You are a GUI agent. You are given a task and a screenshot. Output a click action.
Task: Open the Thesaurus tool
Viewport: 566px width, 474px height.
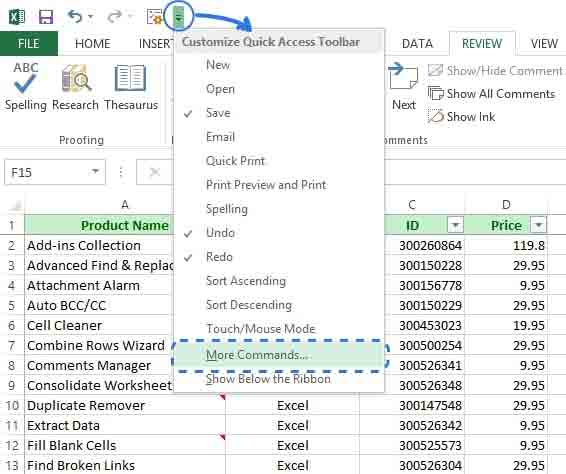[131, 87]
